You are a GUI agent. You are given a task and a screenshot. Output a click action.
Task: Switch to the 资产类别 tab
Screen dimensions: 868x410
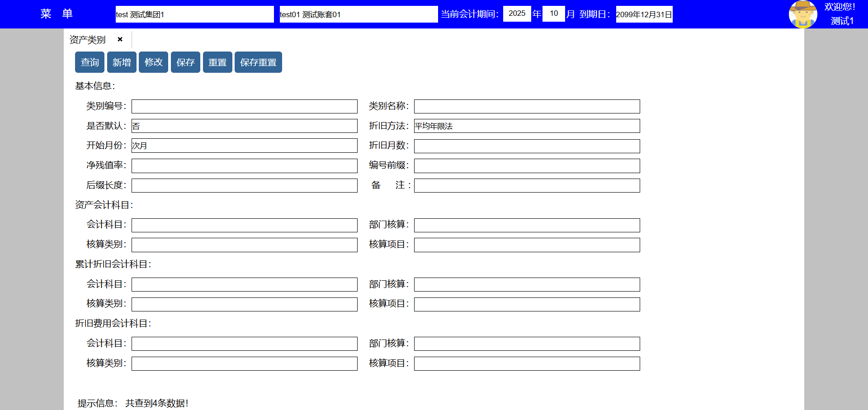point(88,40)
